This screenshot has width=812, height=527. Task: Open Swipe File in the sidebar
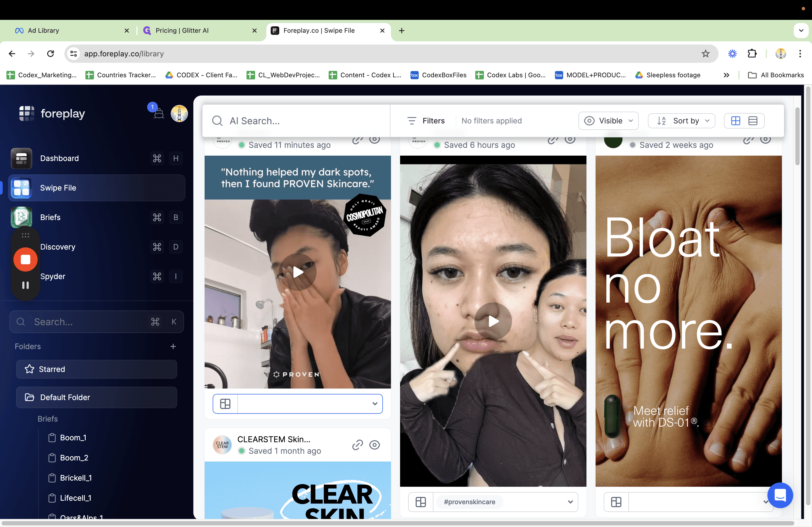(97, 188)
